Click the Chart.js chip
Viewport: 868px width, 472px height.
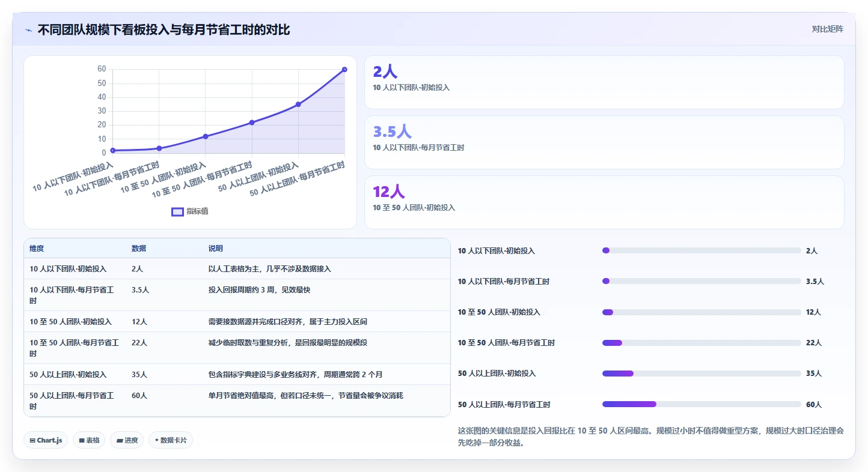coord(46,440)
